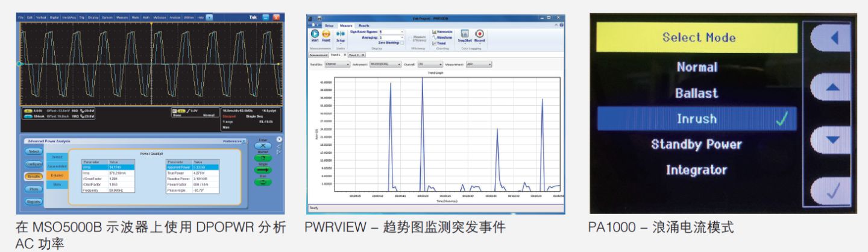Click the Reports button in Advanced Power Analysis

point(34,201)
